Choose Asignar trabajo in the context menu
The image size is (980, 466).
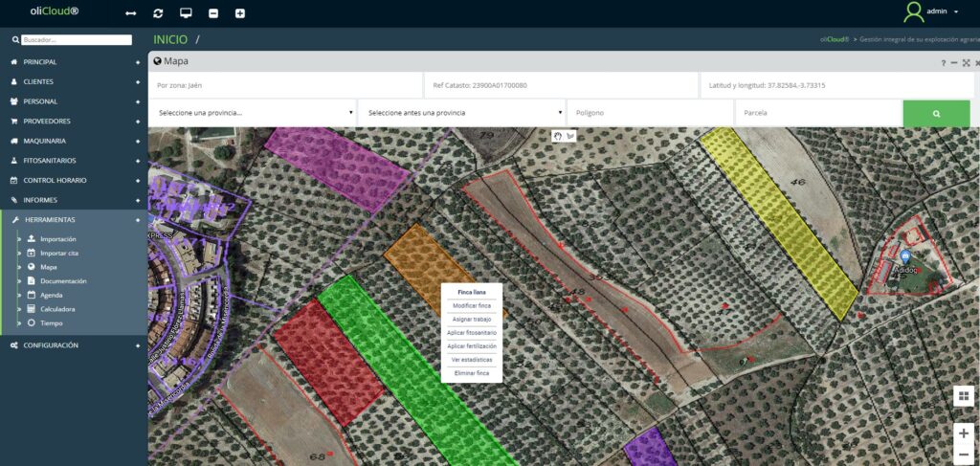[x=472, y=320]
